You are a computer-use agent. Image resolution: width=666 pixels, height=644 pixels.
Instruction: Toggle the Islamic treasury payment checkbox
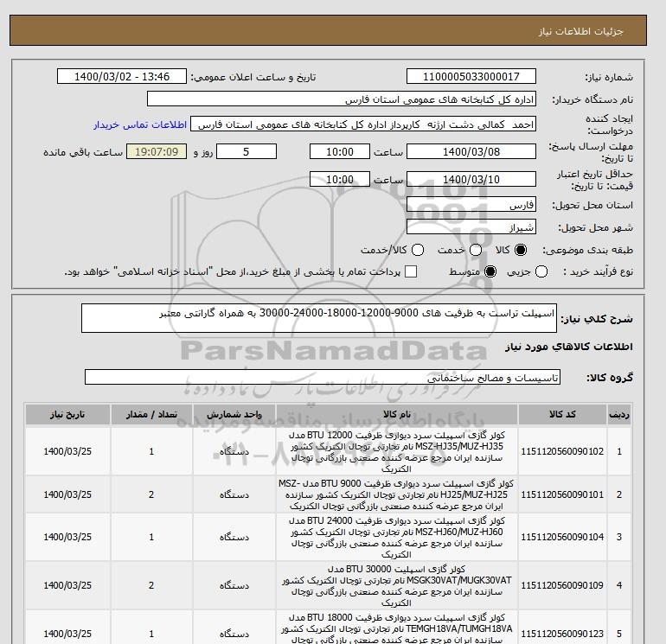411,271
